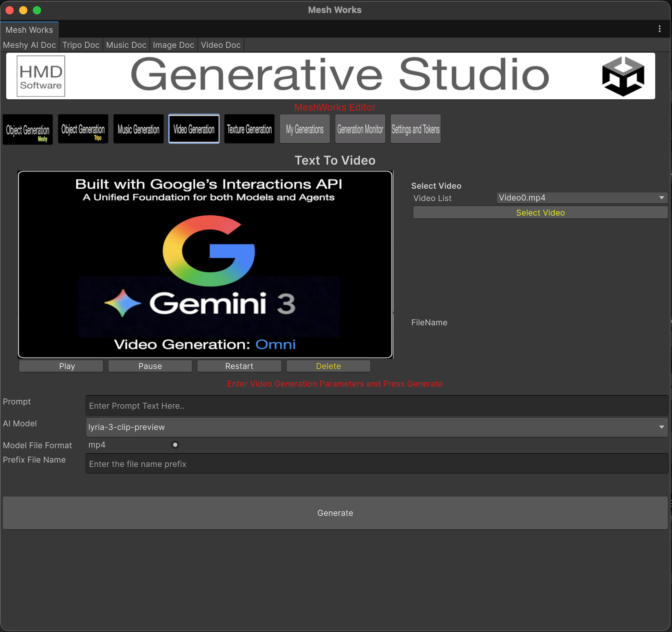The width and height of the screenshot is (672, 632).
Task: Select the Mesh Works window tab
Action: coord(29,30)
